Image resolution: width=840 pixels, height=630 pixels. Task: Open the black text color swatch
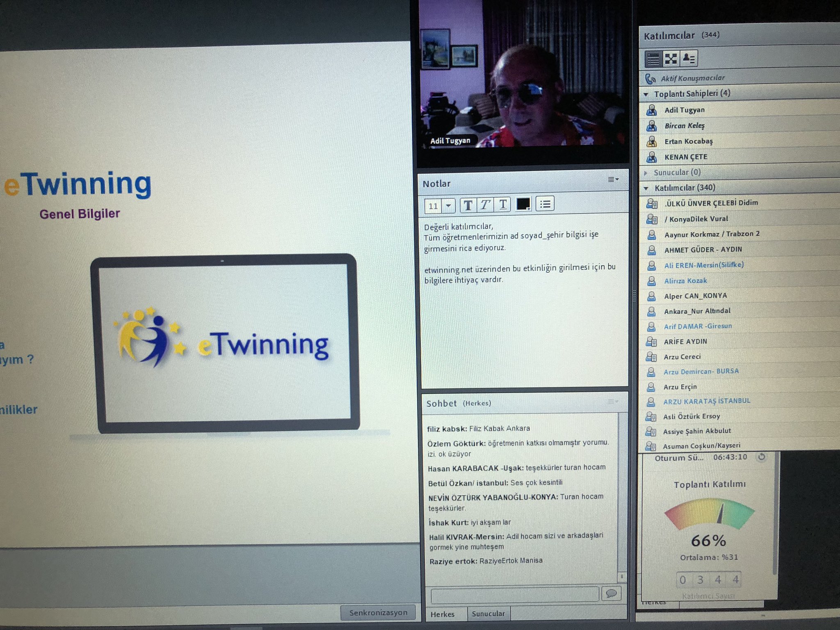pos(523,204)
